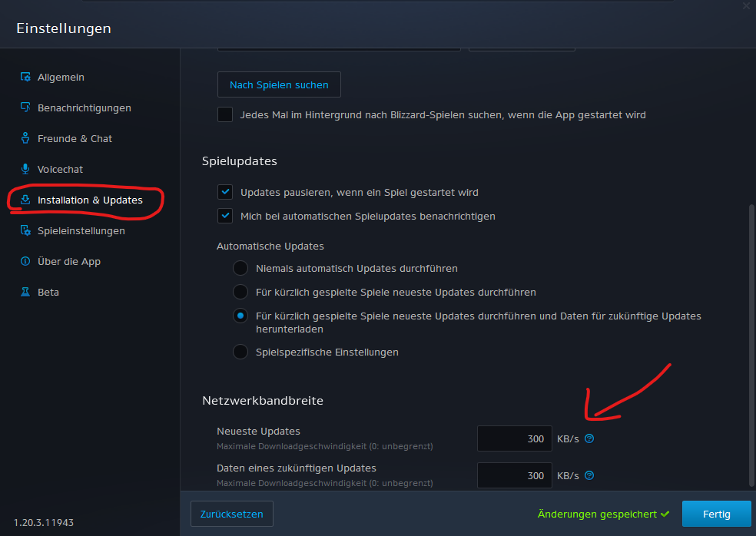756x536 pixels.
Task: Click the Nach Spielen suchen button
Action: tap(279, 84)
